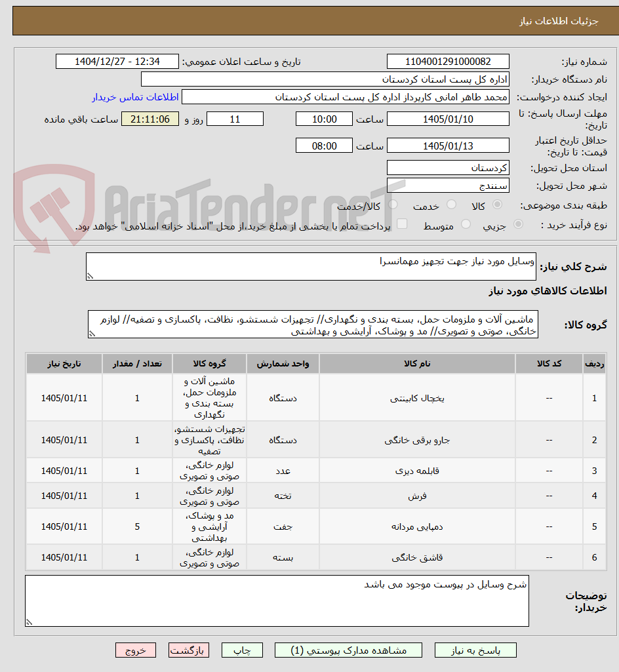Select the دمپایی مردانه item cell
The image size is (619, 672).
[x=417, y=526]
